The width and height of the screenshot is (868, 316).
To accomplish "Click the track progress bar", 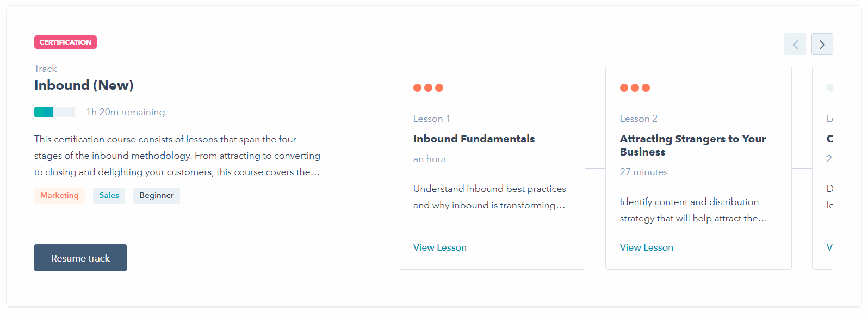I will click(x=54, y=112).
